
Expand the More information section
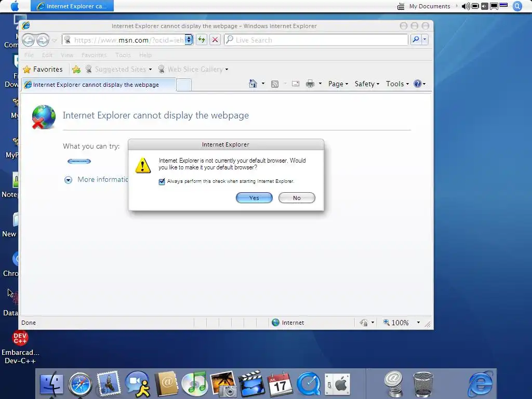tap(68, 180)
